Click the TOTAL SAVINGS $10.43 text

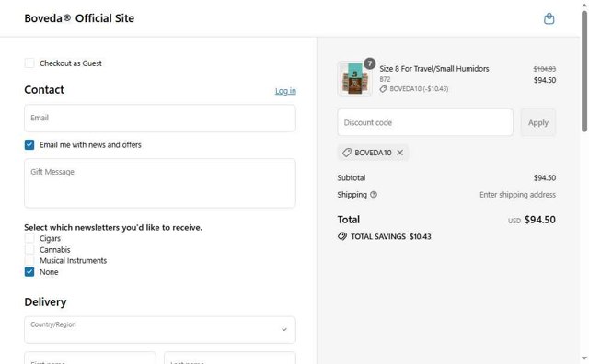point(391,236)
